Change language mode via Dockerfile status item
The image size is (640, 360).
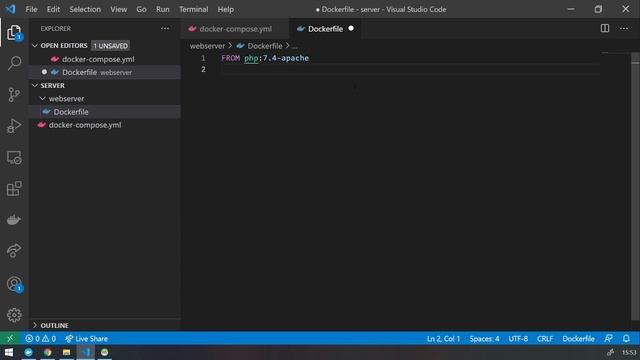click(x=578, y=338)
